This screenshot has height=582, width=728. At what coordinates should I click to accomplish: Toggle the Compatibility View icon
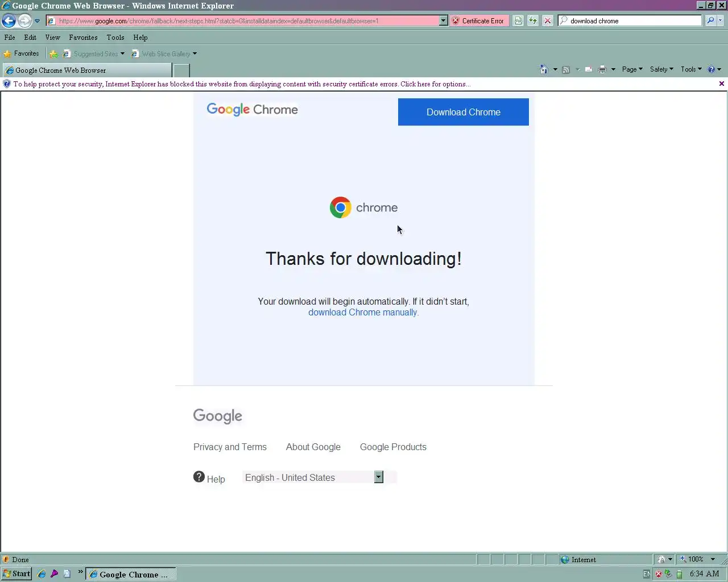point(518,21)
